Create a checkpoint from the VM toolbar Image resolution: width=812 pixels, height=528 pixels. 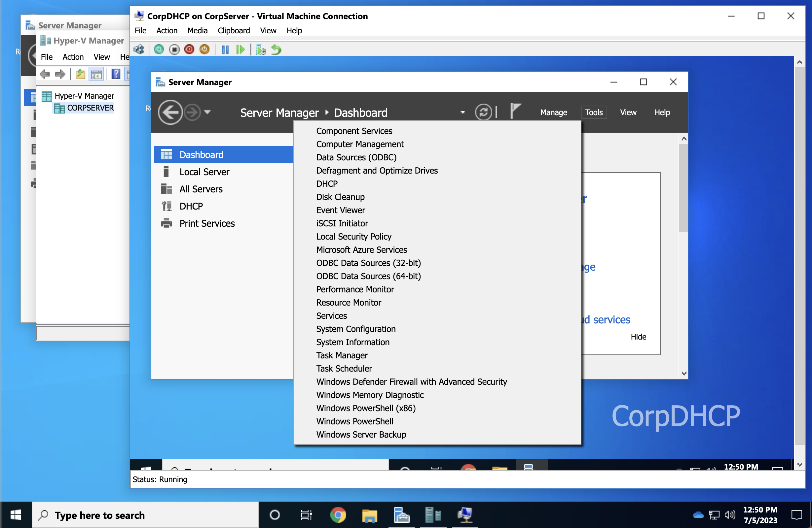[x=261, y=49]
